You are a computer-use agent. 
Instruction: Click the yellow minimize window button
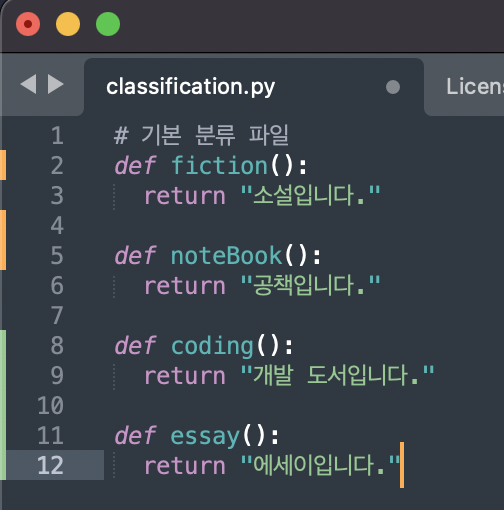68,24
